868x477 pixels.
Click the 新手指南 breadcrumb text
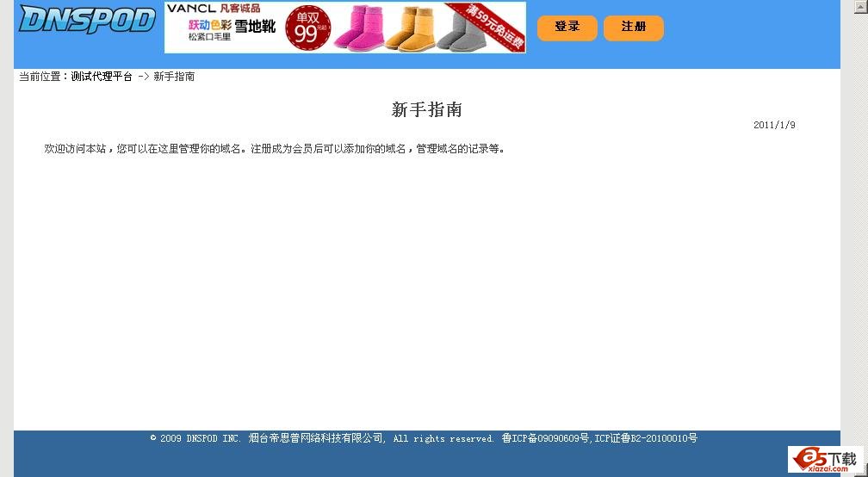click(174, 77)
